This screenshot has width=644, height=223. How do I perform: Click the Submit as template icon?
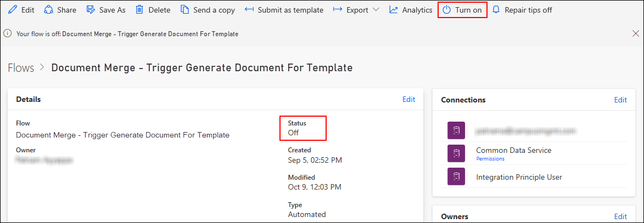[x=249, y=10]
